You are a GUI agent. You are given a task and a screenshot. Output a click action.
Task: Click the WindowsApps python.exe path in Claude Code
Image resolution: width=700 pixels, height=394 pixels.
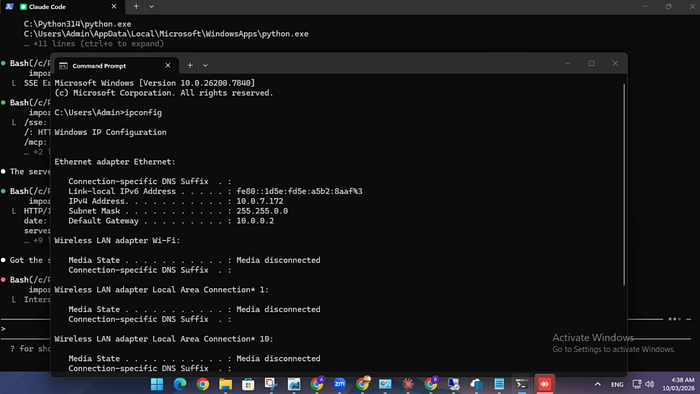tap(166, 34)
